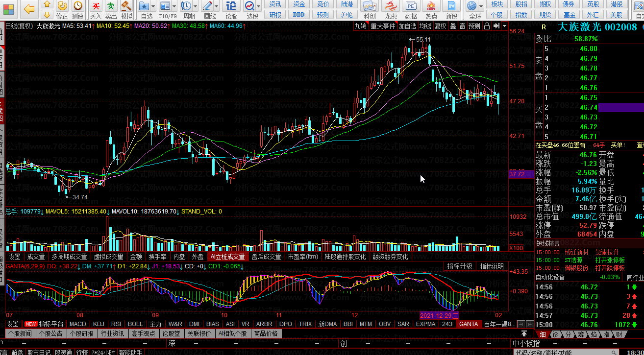Toggle the 均线 moving averages display
Screen dimensions: 644x355
pos(425,26)
